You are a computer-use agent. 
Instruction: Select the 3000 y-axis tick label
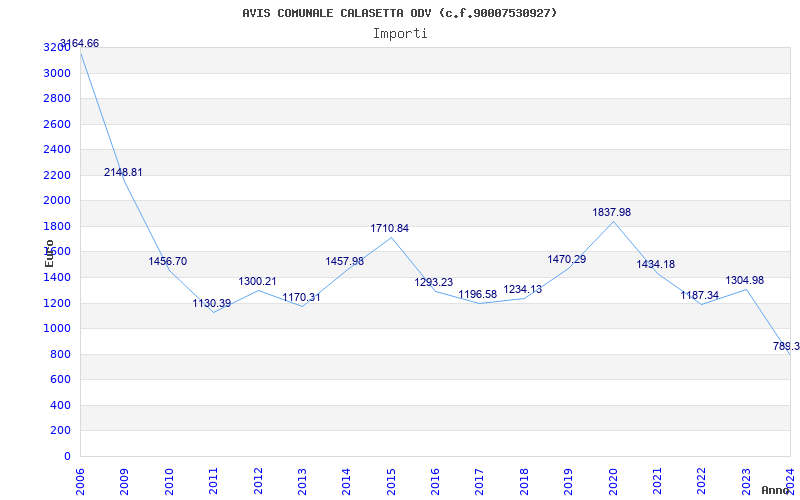[57, 73]
